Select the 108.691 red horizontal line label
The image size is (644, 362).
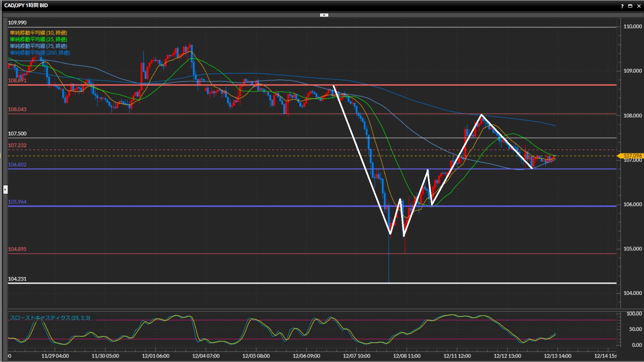17,80
